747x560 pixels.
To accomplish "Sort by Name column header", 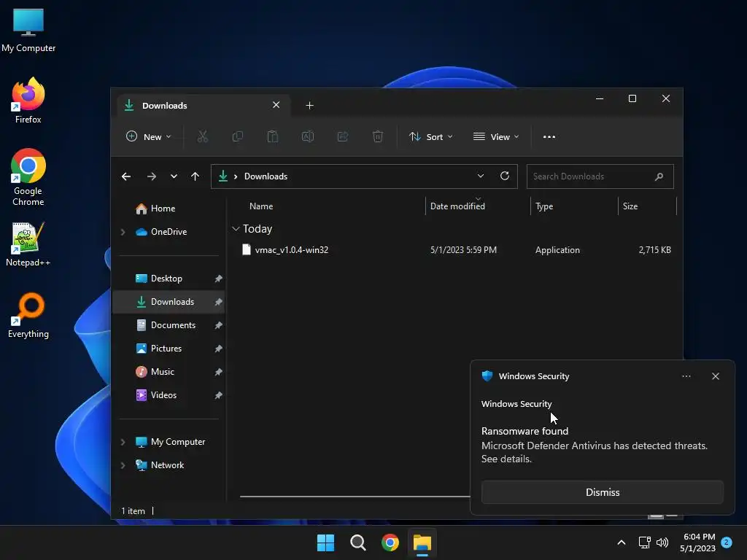I will (x=261, y=206).
